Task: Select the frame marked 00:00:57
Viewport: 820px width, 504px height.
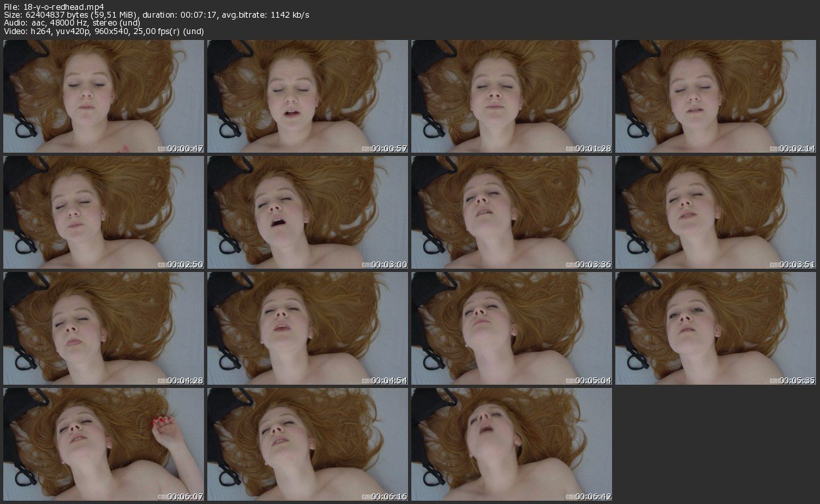Action: (x=308, y=96)
